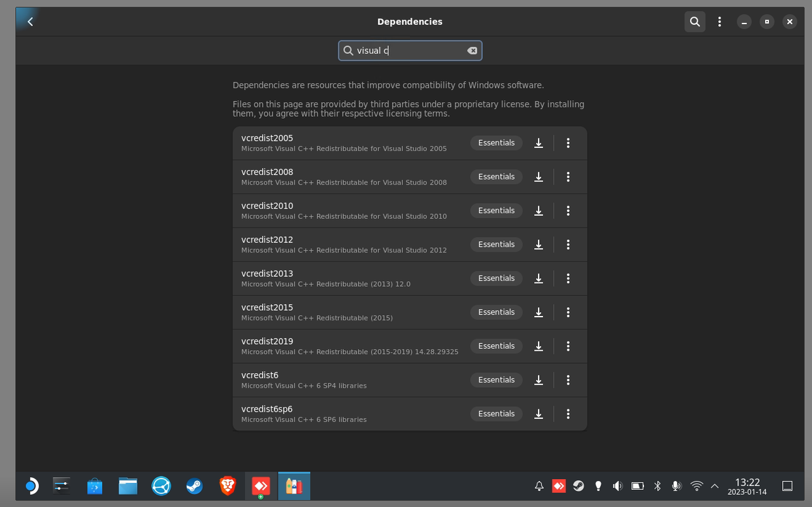Image resolution: width=812 pixels, height=507 pixels.
Task: Click the Essentials tag on vcredist6sp6
Action: (496, 414)
